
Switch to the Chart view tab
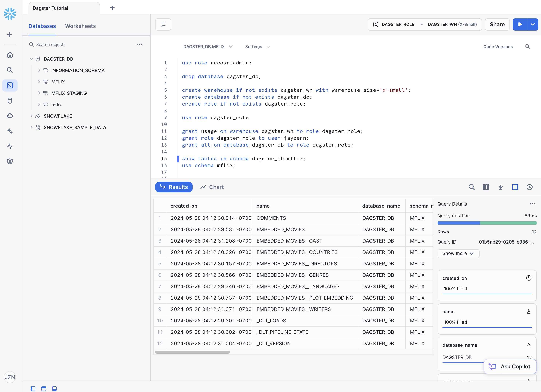coord(212,187)
